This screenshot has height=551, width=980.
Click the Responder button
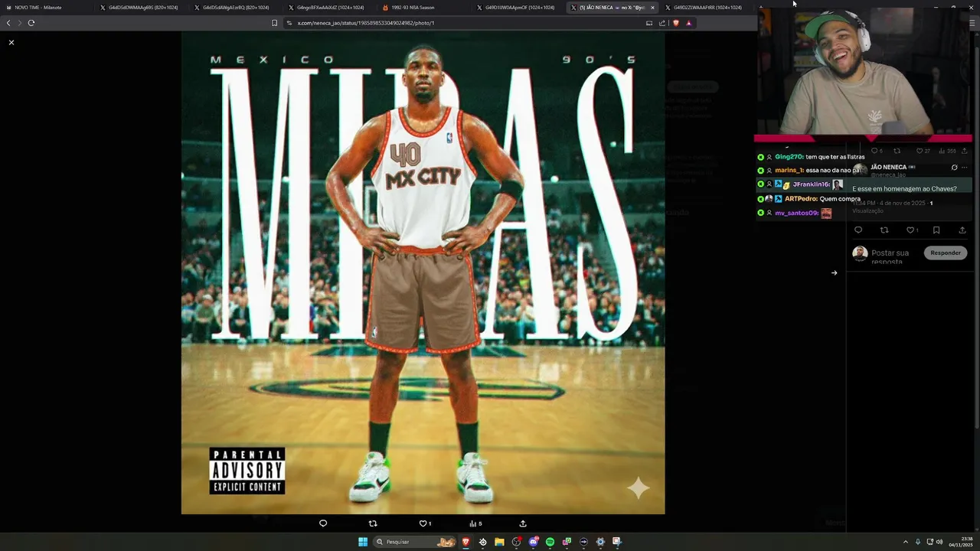[x=946, y=253]
